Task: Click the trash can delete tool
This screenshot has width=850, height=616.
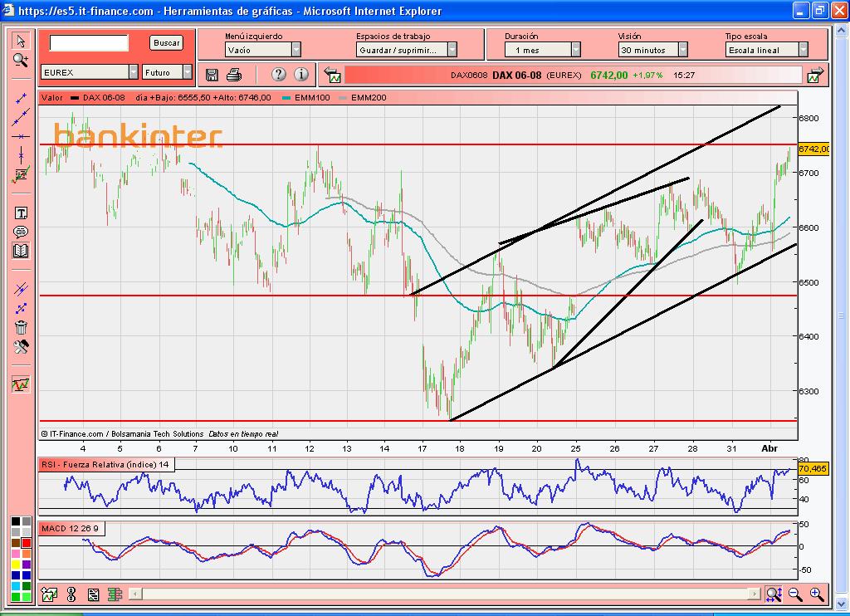Action: [21, 328]
